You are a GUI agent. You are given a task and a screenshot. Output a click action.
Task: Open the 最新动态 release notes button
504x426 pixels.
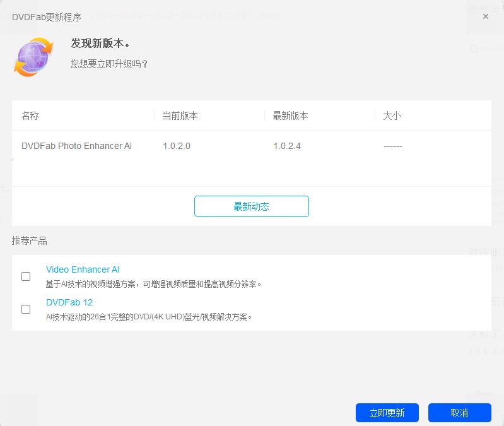click(251, 206)
